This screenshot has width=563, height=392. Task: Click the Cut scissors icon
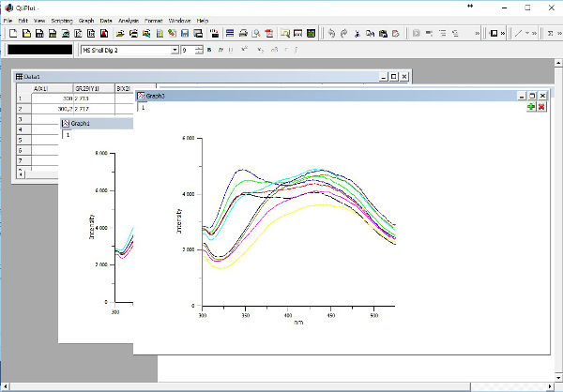pyautogui.click(x=358, y=33)
